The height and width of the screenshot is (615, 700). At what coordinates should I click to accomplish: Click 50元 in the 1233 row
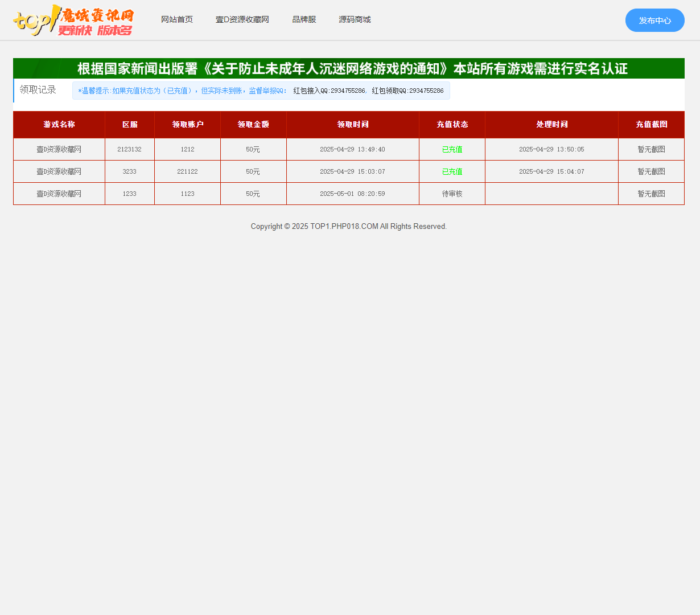tap(253, 194)
